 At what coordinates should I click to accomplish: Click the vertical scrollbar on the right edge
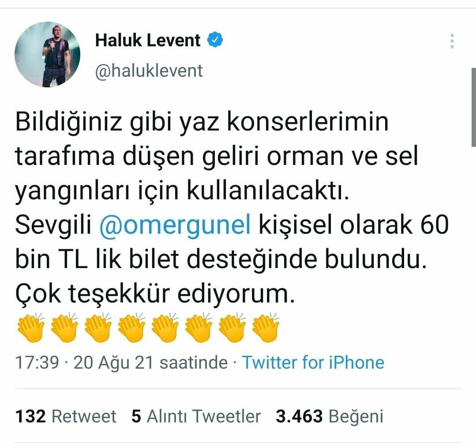(473, 108)
